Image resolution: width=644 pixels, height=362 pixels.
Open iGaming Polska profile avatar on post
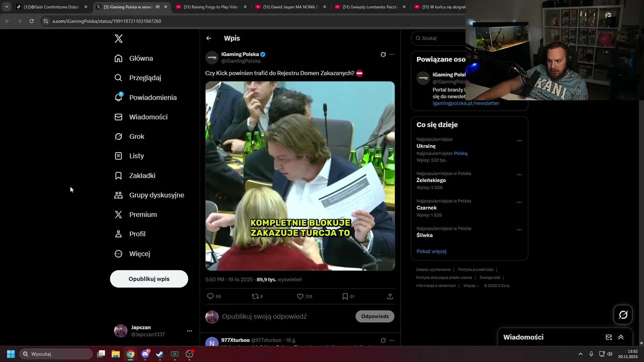click(x=212, y=57)
